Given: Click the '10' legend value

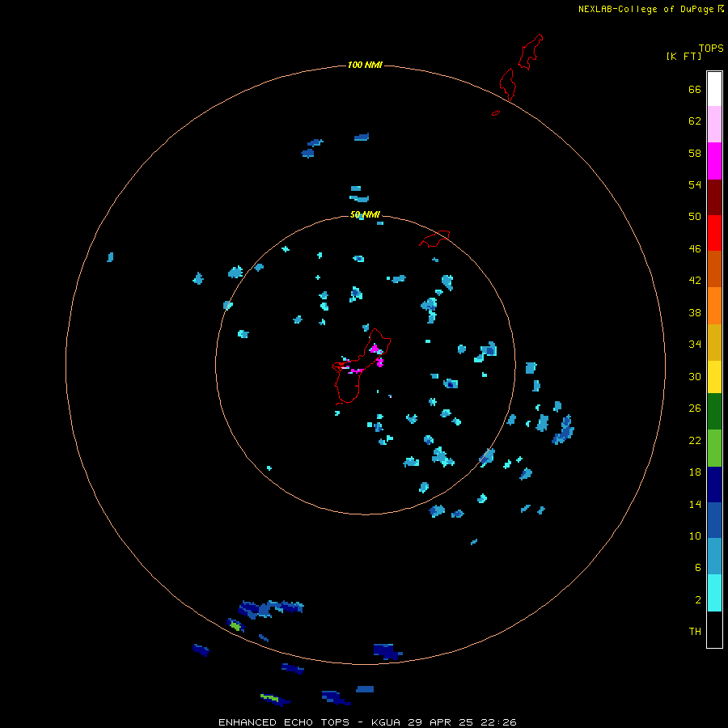Looking at the screenshot, I should [x=695, y=535].
